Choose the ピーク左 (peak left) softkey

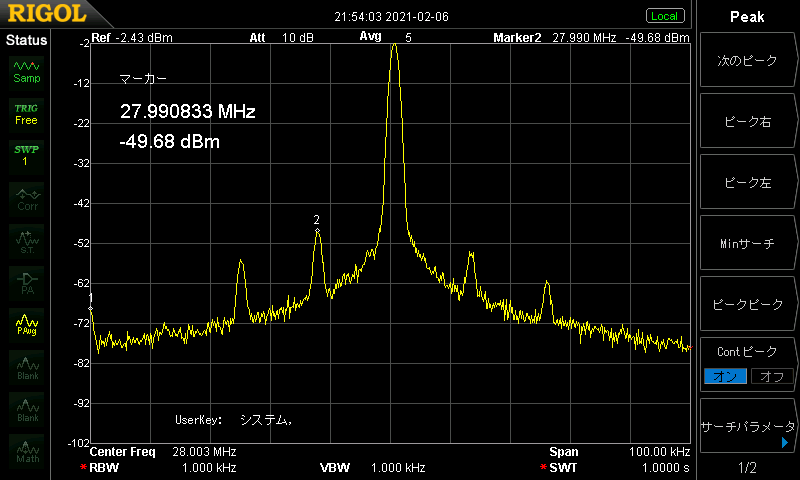click(747, 182)
